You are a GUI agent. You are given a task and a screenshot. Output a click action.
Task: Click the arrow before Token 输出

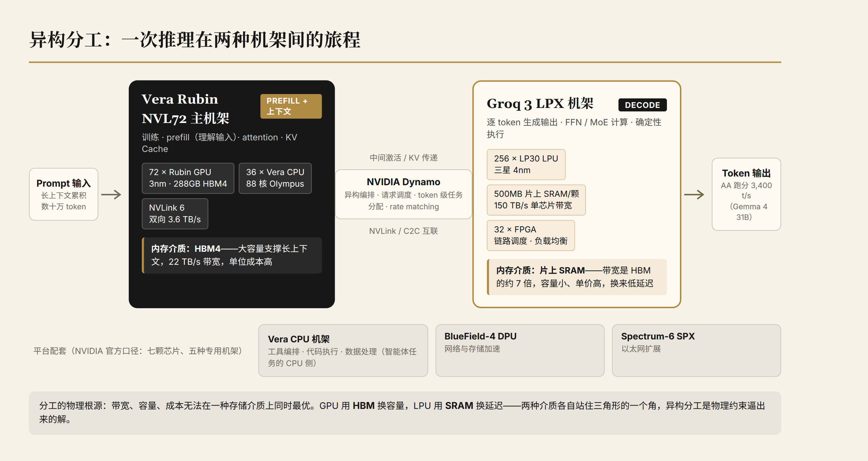pyautogui.click(x=694, y=194)
